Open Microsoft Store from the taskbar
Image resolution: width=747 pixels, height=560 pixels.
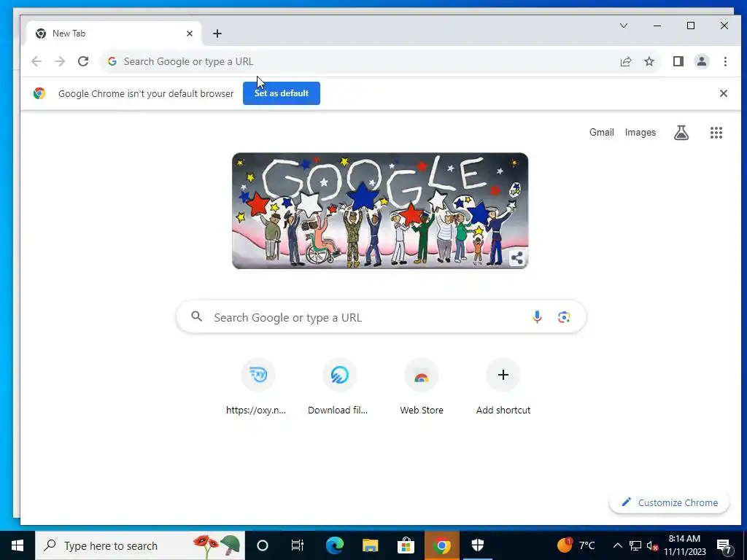coord(406,545)
